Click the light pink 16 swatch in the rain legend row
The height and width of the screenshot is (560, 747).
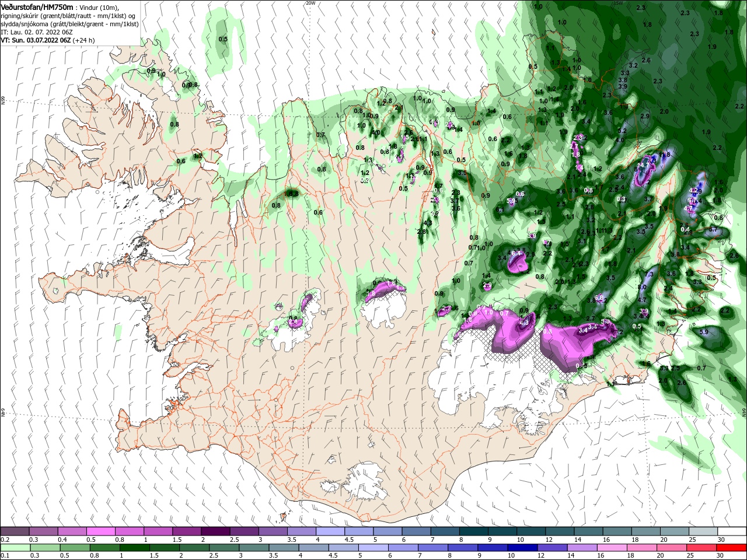tap(612, 548)
